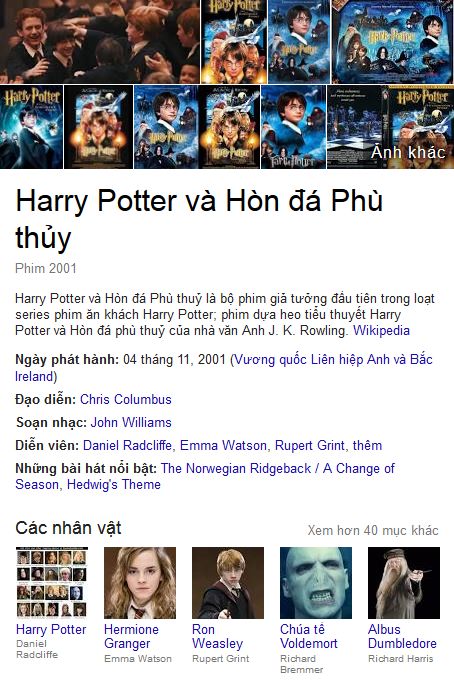Click the United Kingdom release country link
454x691 pixels.
point(224,368)
